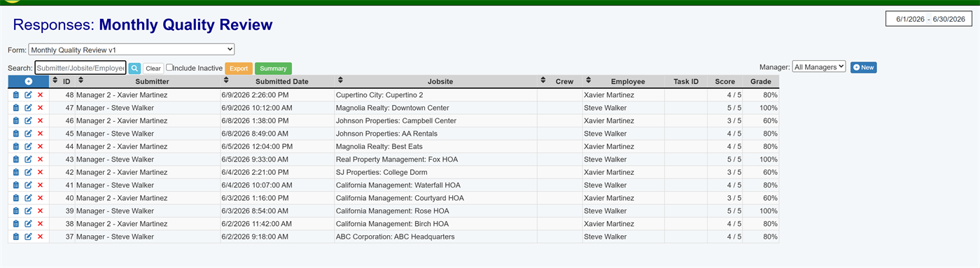The width and height of the screenshot is (980, 268).
Task: Open the date range 6/1/2026 - 6/30/2026 box
Action: point(929,19)
